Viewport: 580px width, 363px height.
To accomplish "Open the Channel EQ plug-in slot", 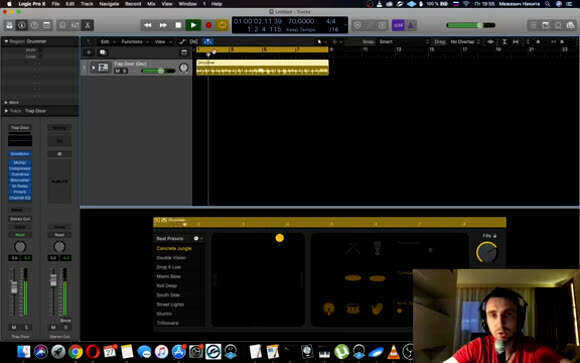I will click(x=20, y=198).
